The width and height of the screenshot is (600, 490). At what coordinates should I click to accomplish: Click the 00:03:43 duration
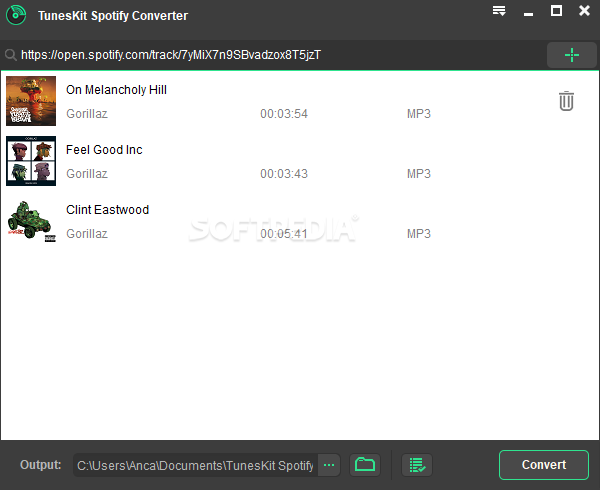284,174
